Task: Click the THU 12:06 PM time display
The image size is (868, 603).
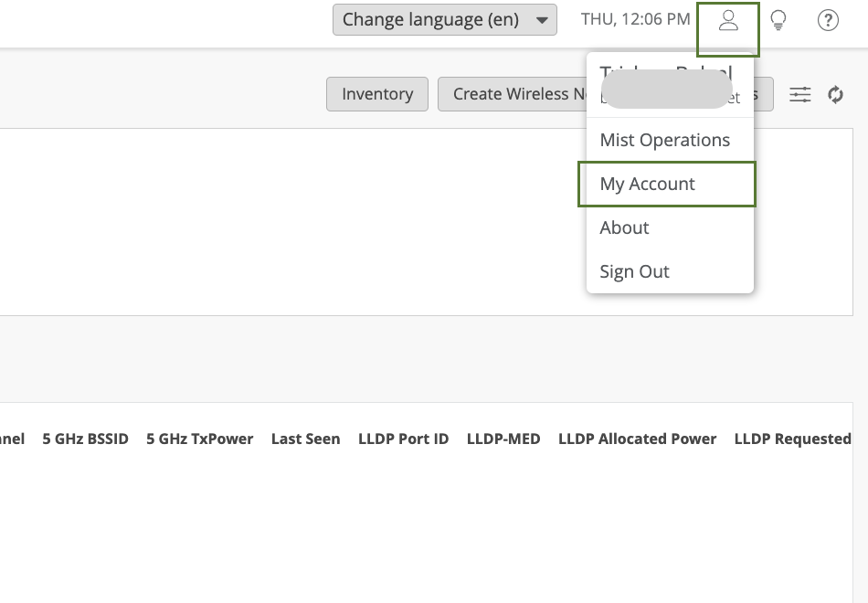Action: click(636, 19)
